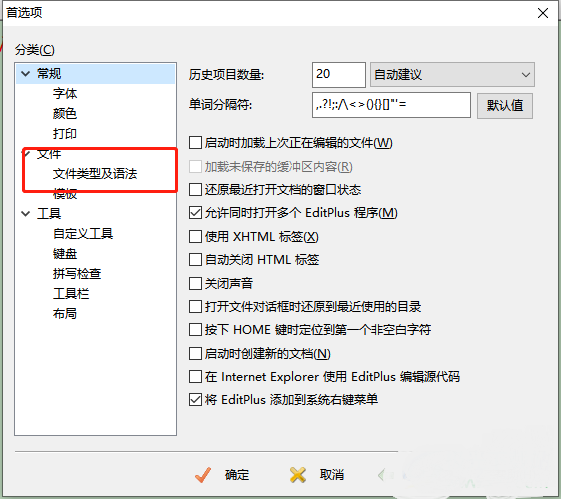561x499 pixels.
Task: Click the 取消 button
Action: [x=317, y=475]
